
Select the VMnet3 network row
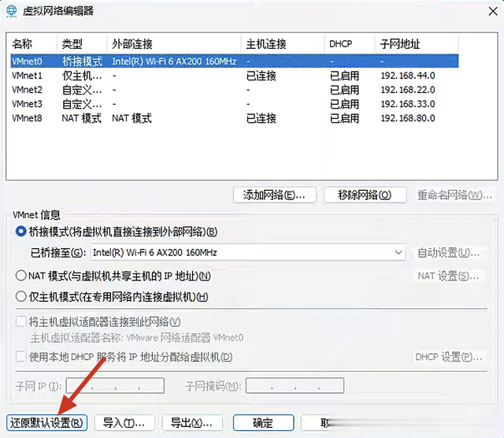[235, 104]
